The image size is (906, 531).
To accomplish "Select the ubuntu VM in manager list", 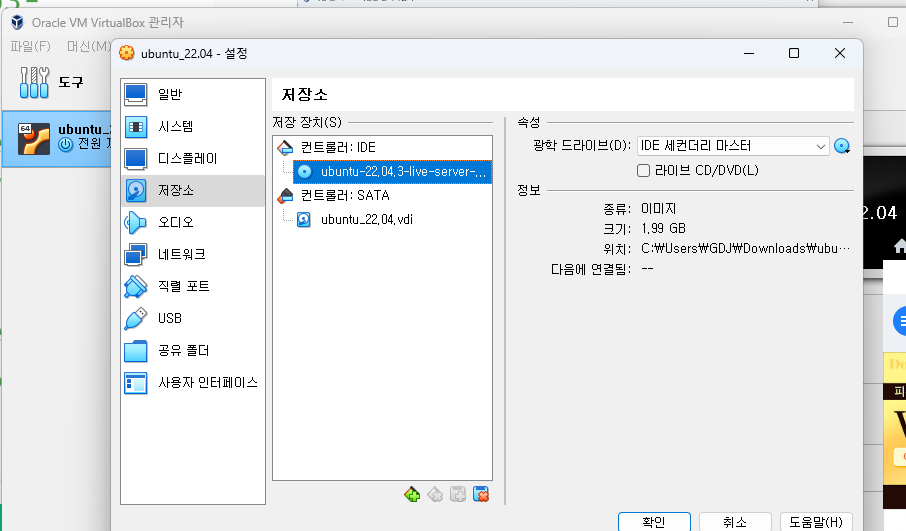I will 57,139.
